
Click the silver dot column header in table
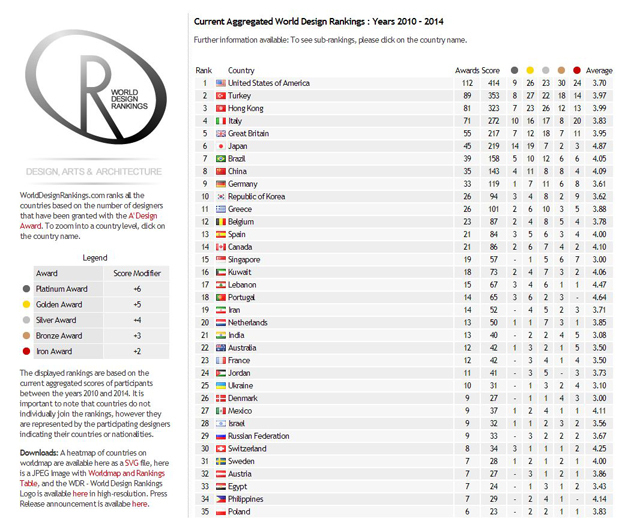coord(546,71)
